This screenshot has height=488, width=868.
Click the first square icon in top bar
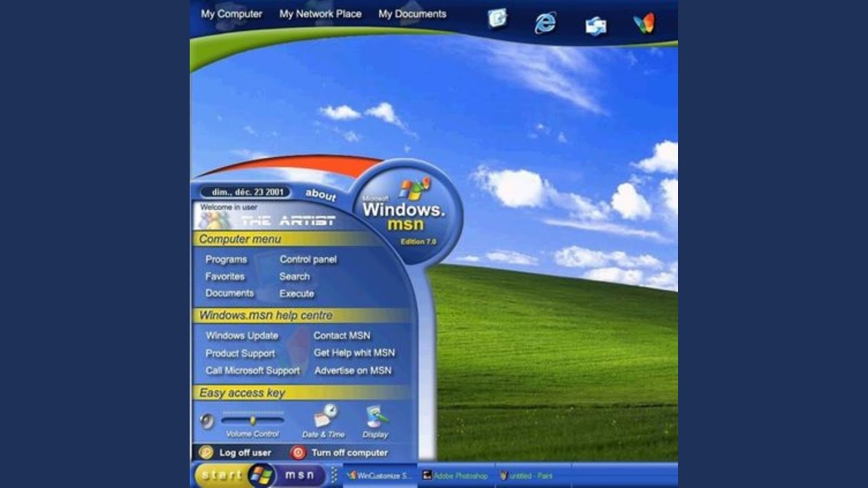point(498,18)
